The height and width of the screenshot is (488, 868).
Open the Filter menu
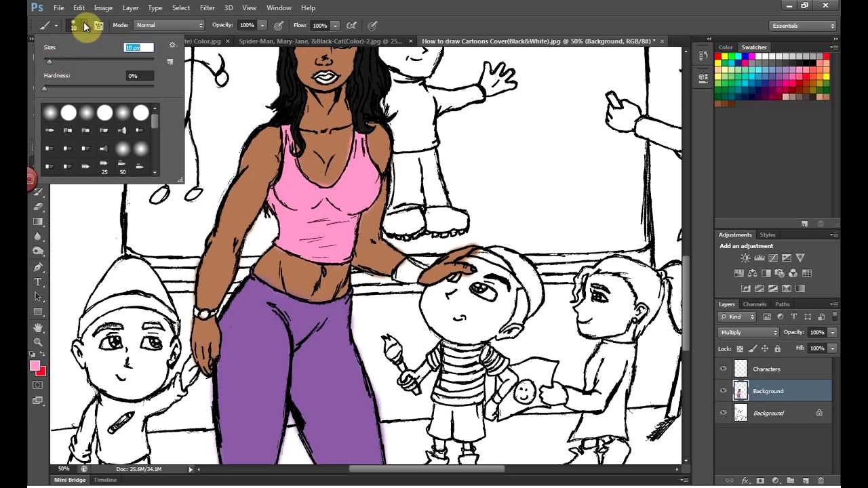coord(207,8)
